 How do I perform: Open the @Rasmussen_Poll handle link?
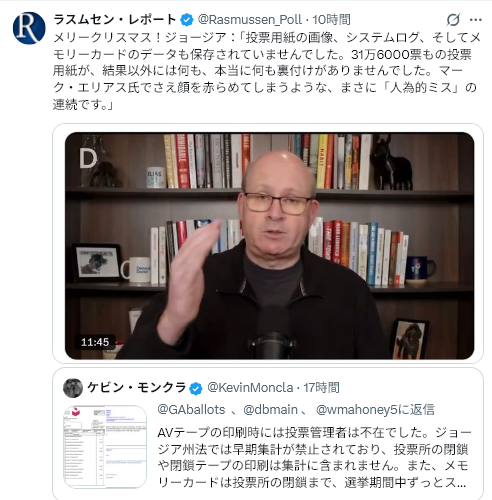(x=250, y=20)
